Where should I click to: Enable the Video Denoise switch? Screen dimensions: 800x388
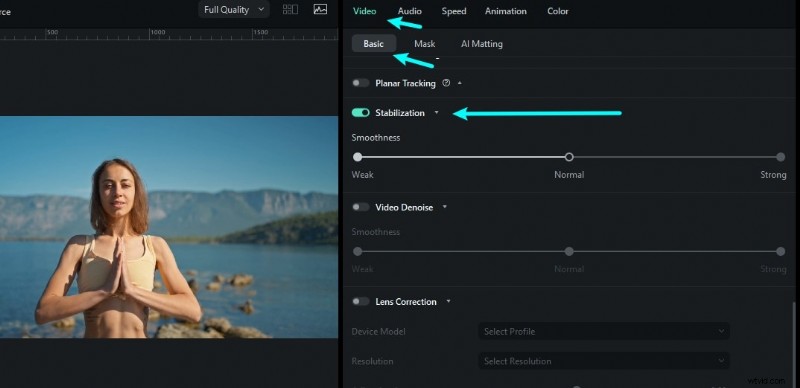360,207
